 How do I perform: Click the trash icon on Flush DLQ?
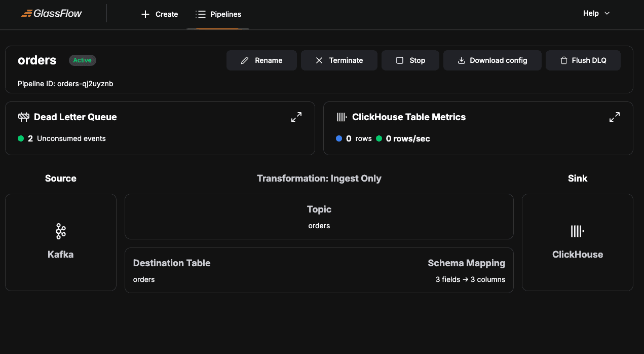[x=563, y=60]
